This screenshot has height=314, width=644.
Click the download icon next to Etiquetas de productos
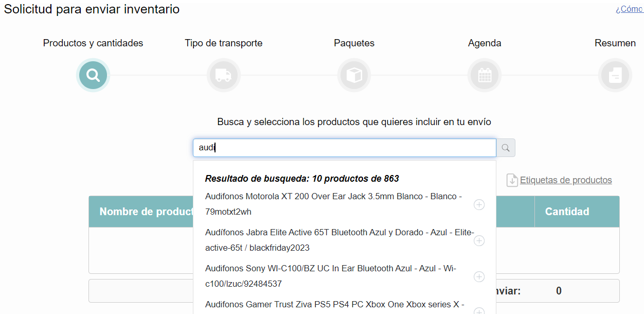512,180
